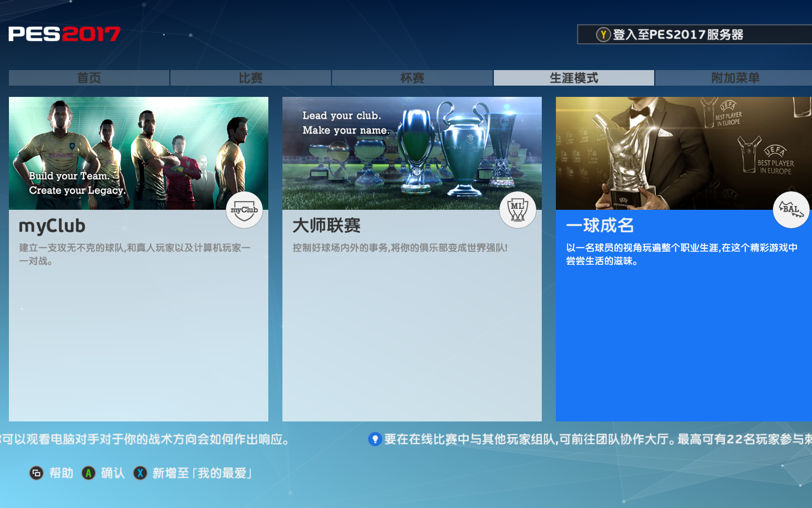This screenshot has height=508, width=812.
Task: Click the PES2017 logo
Action: (x=64, y=34)
